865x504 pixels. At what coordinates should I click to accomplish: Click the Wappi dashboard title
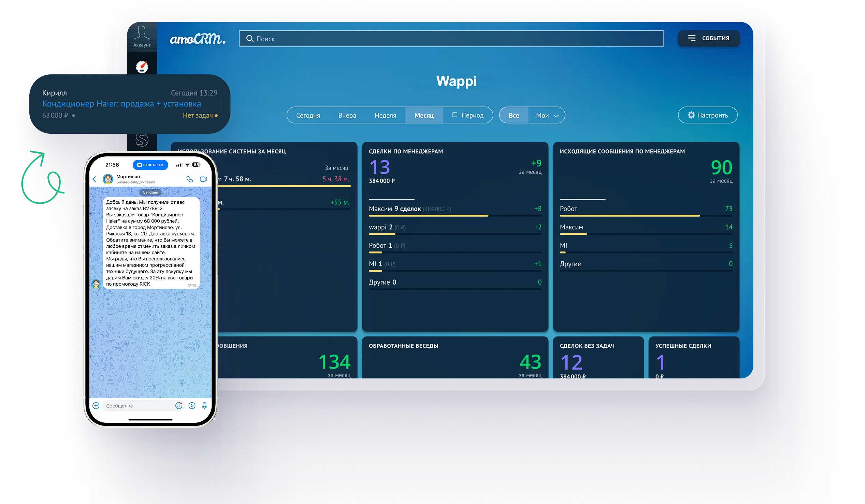pos(456,81)
